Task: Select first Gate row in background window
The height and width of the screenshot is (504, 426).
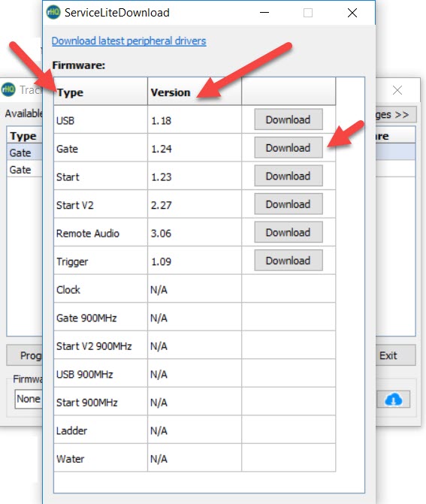Action: coord(25,152)
